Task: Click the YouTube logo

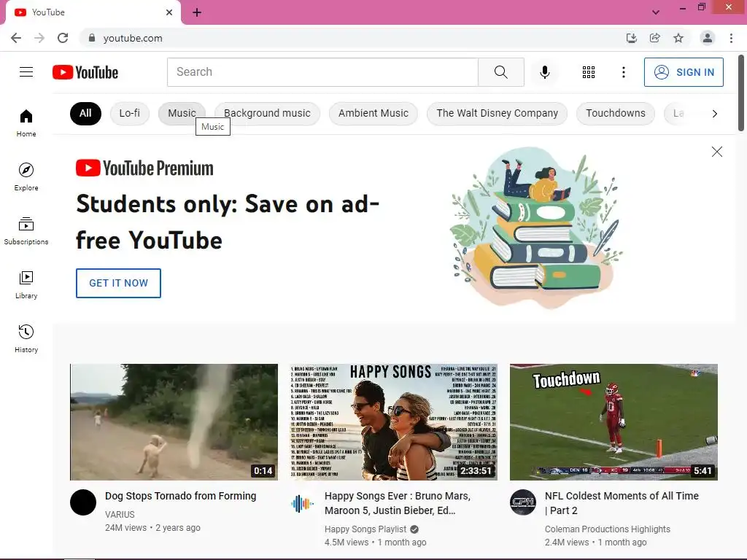Action: coord(85,72)
